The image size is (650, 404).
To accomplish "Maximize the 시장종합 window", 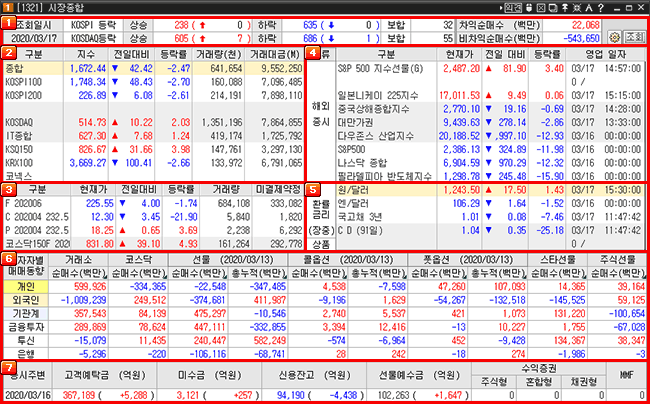I will [629, 7].
